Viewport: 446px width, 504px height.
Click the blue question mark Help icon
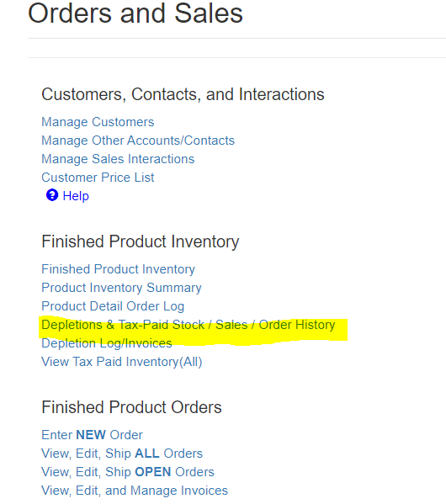point(52,195)
